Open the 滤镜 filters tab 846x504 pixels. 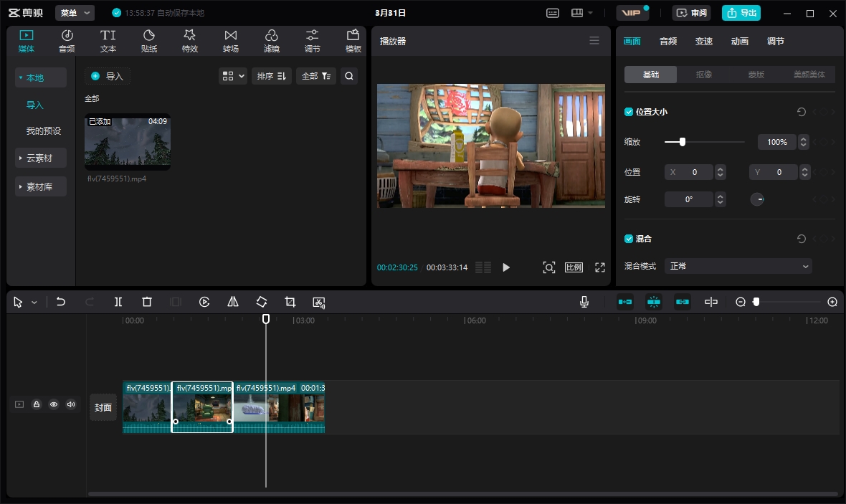coord(272,41)
